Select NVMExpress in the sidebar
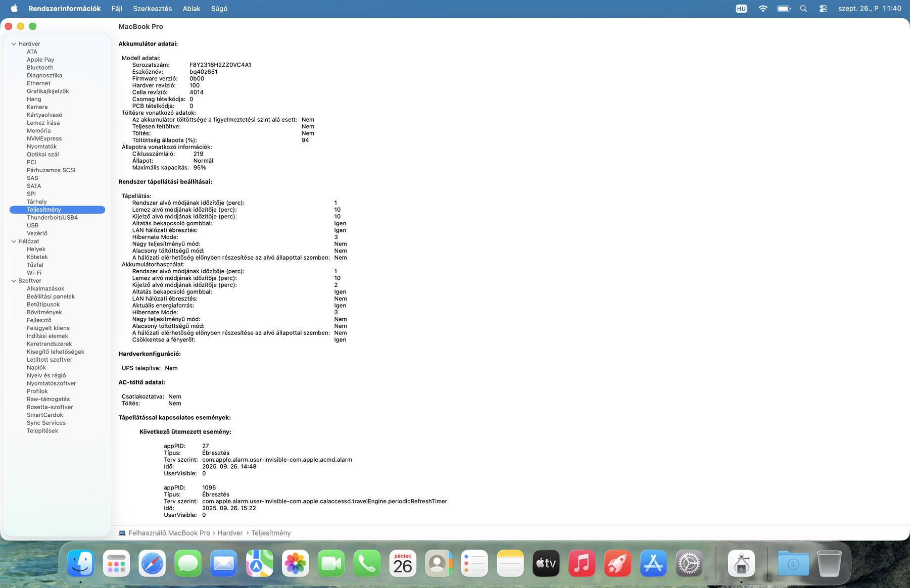This screenshot has height=588, width=910. tap(44, 139)
